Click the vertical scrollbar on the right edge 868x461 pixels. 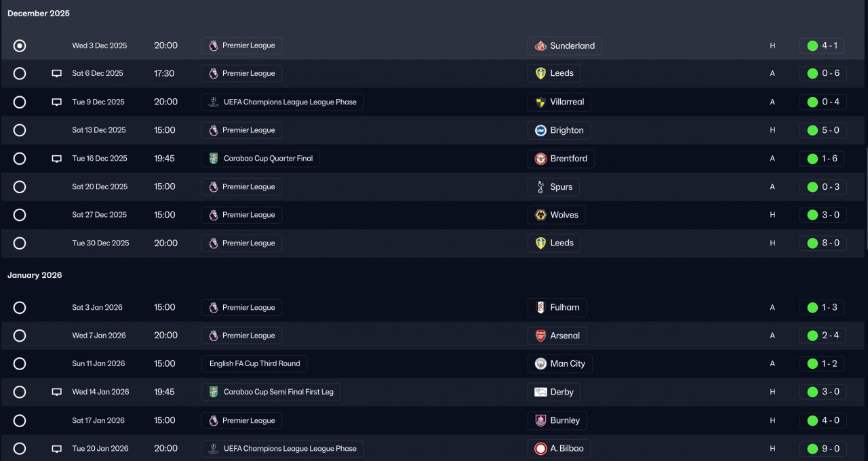pos(866,198)
